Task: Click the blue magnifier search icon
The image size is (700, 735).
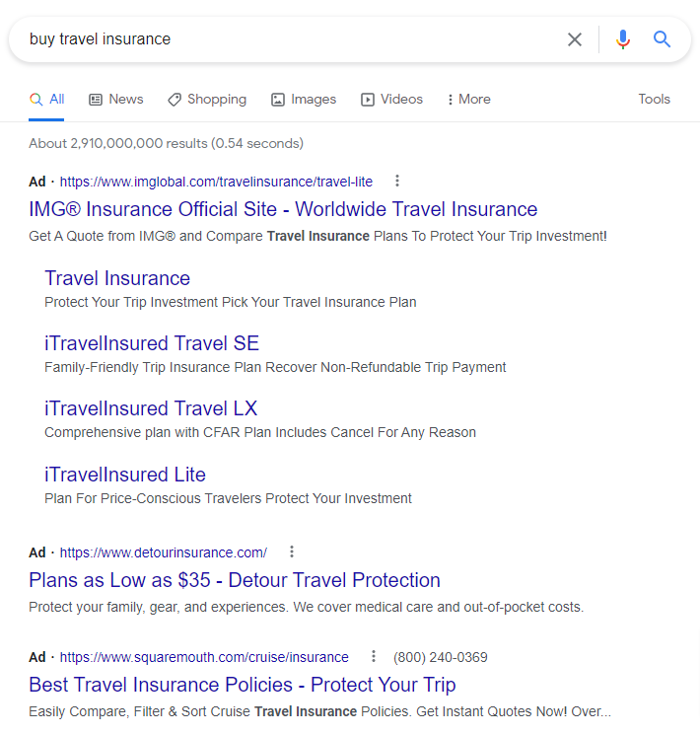Action: pos(662,39)
